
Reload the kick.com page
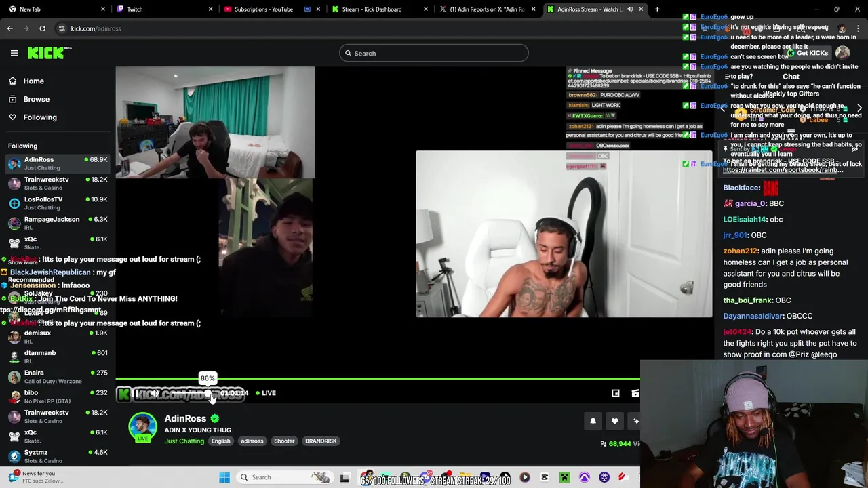(42, 28)
